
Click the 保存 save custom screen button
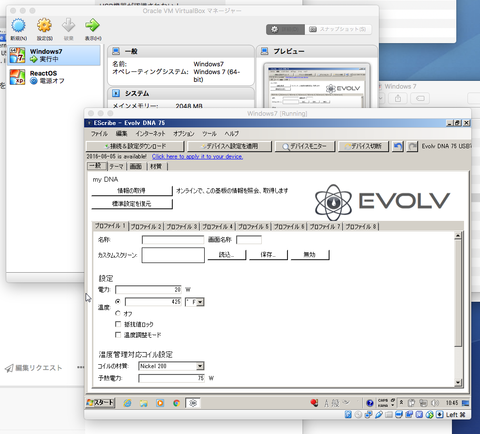(268, 255)
